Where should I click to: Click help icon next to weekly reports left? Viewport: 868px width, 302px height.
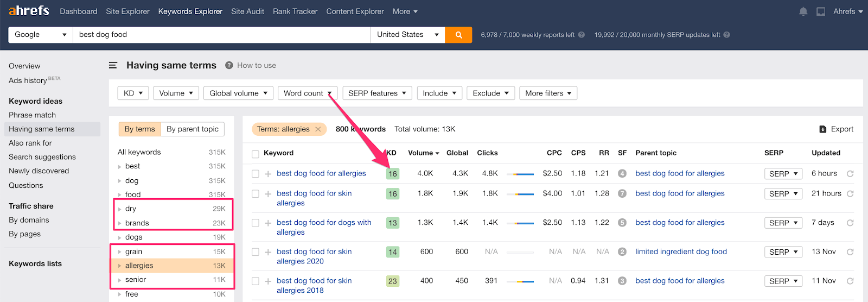[x=582, y=35]
